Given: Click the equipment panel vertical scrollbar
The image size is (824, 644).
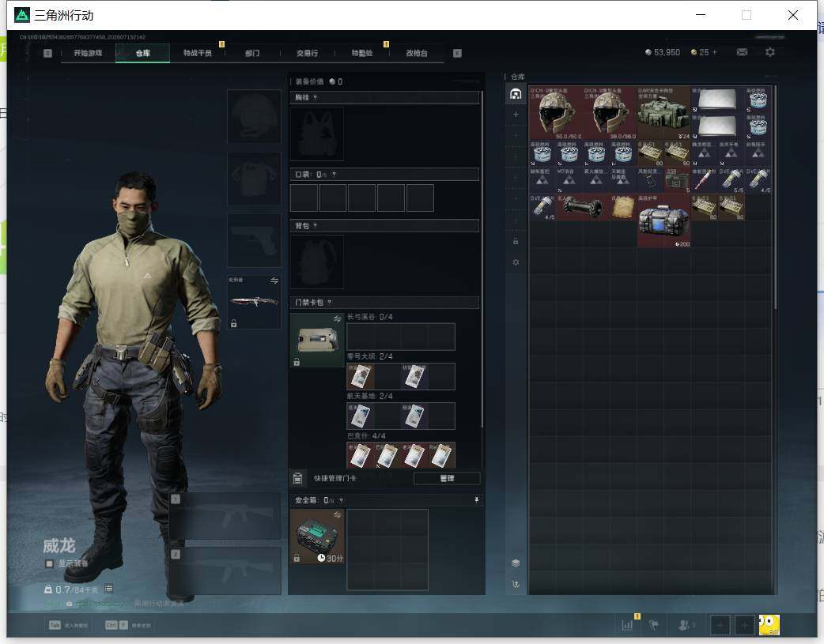Looking at the screenshot, I should point(482,260).
